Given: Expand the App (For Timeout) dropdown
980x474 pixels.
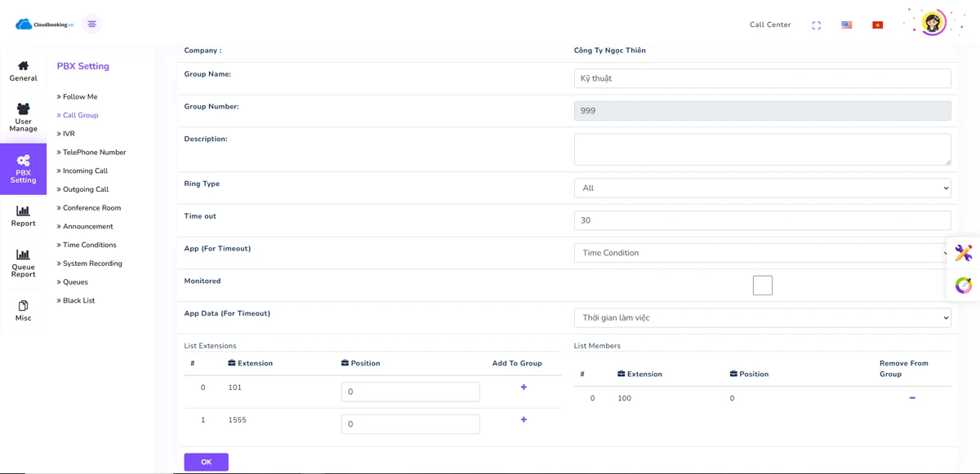Looking at the screenshot, I should 762,253.
